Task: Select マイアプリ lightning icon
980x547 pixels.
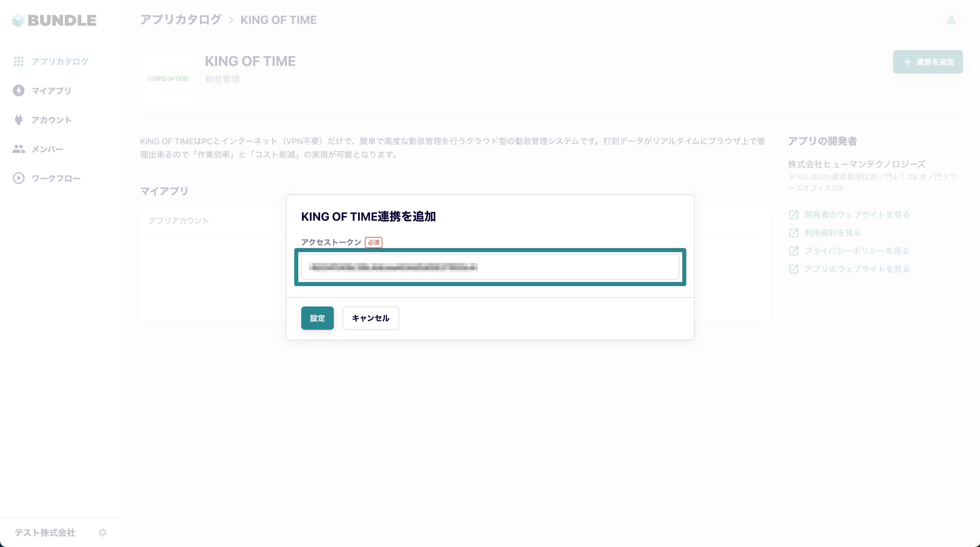Action: click(19, 90)
